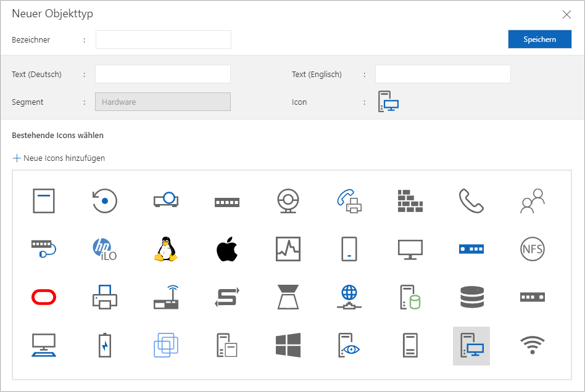Select the red Oracle icon
Viewport: 585px width, 392px height.
click(43, 297)
